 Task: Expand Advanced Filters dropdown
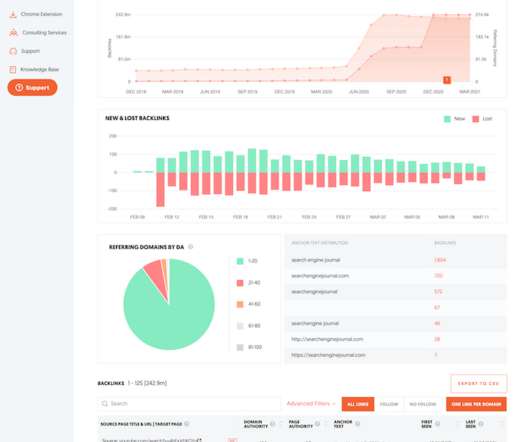(311, 404)
